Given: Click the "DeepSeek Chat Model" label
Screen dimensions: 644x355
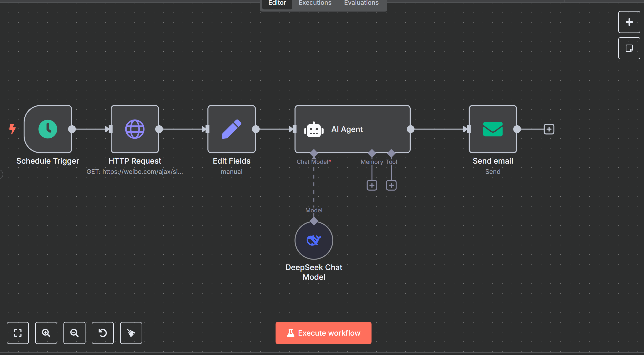Looking at the screenshot, I should (314, 272).
